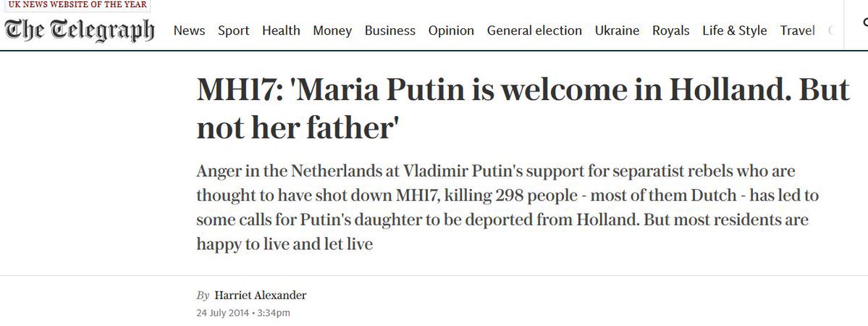The height and width of the screenshot is (326, 868).
Task: Open the Opinion section
Action: coord(451,30)
